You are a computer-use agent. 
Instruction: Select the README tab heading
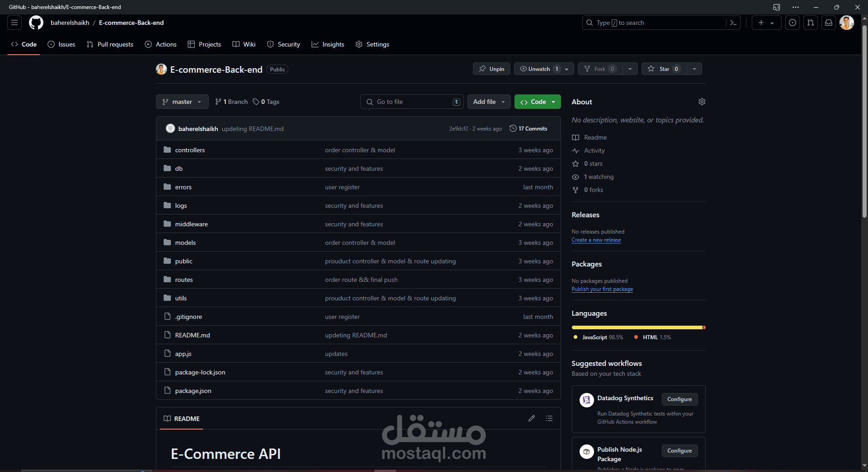pos(181,419)
